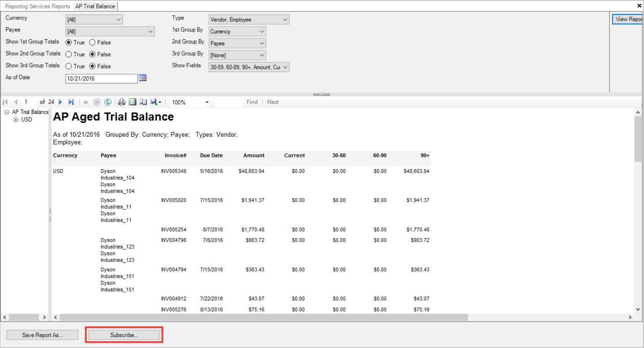Set Show 3rd Group Totals to False

[x=92, y=66]
